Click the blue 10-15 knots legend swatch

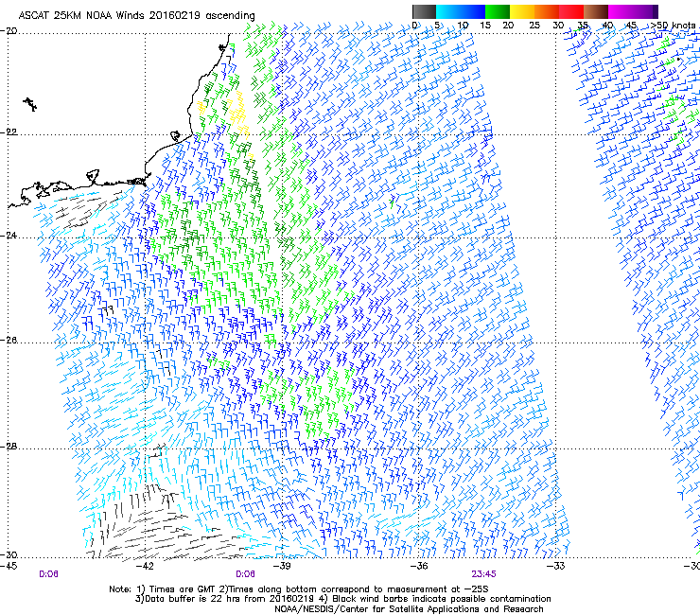point(473,11)
